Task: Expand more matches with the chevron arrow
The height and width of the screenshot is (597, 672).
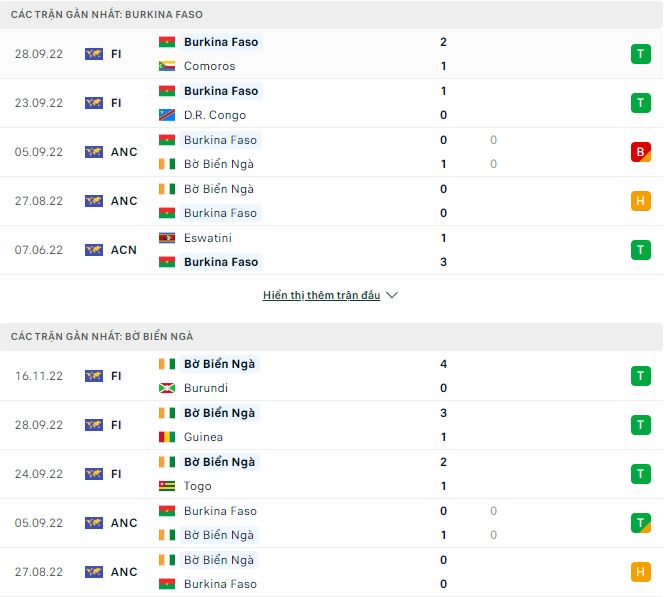Action: (392, 296)
